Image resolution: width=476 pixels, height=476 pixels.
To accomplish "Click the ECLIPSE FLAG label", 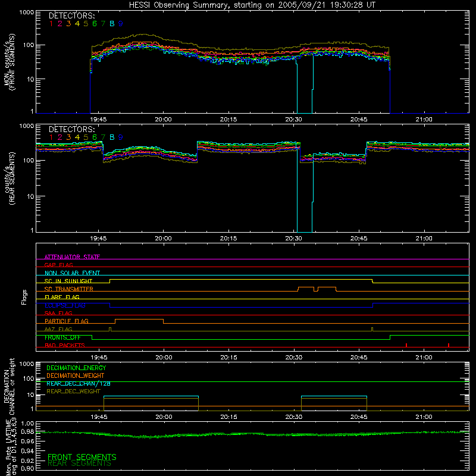I will [65, 305].
